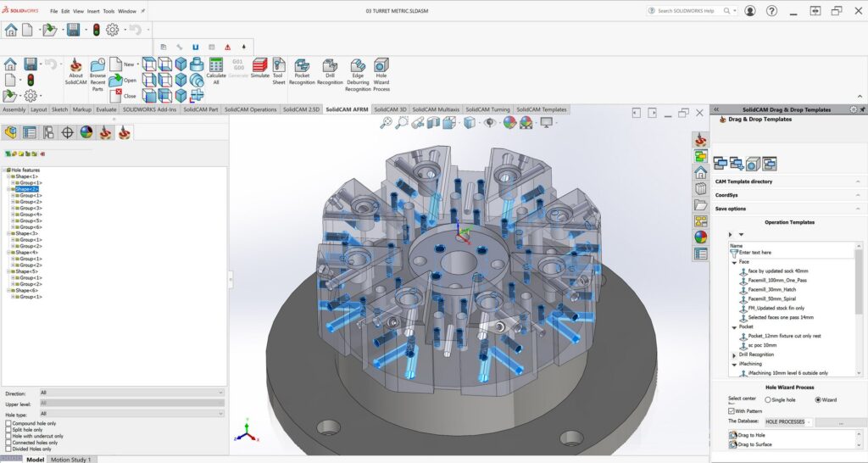
Task: Uncheck the With Pattern checkbox
Action: point(732,410)
